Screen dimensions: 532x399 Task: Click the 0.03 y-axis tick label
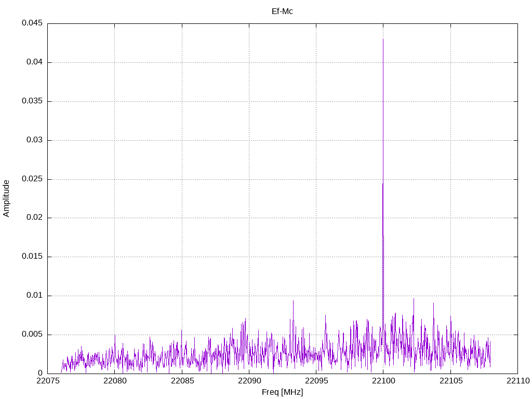coord(34,140)
